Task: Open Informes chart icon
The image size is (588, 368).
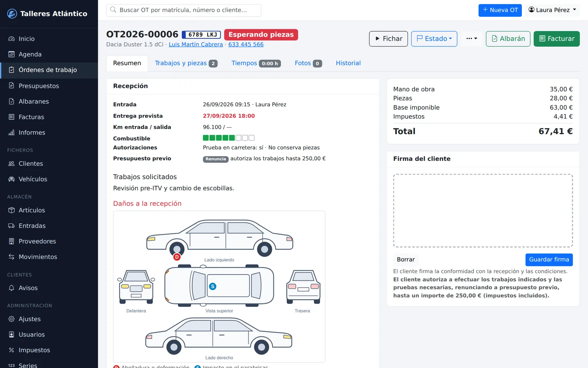Action: click(x=11, y=132)
